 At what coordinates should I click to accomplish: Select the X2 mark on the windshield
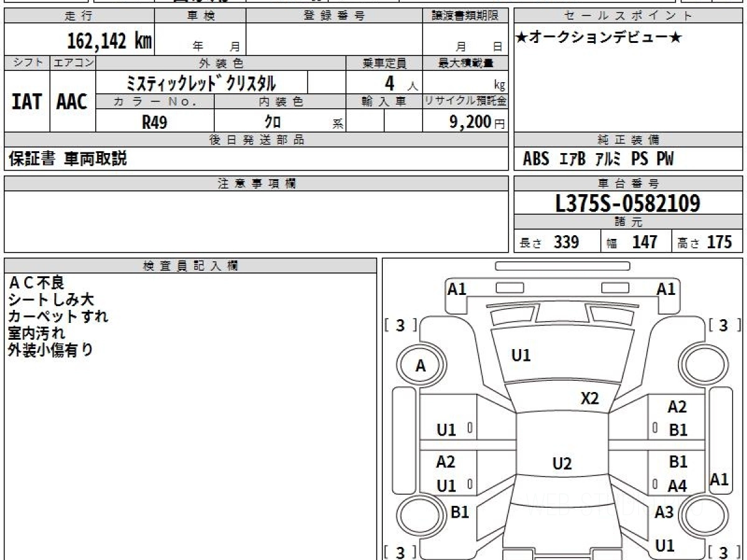click(x=590, y=399)
